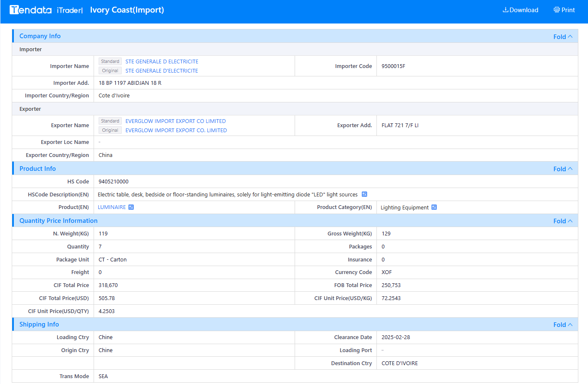Select CIF Total Price 318,670
The image size is (588, 384).
coord(108,285)
